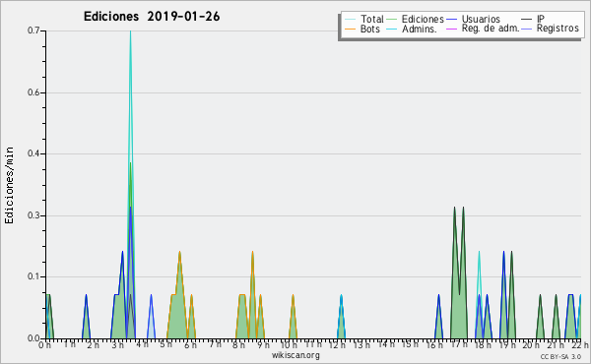Click the dark swatch beside IP legend
The image size is (591, 364).
527,20
